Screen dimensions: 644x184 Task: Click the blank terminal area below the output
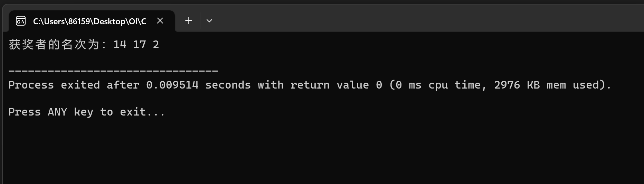(x=311, y=152)
